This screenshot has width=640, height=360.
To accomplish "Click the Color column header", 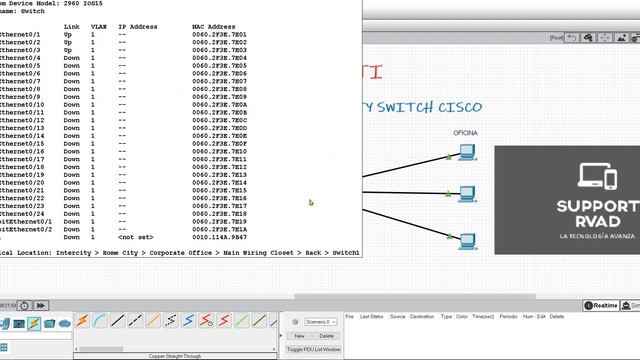I will [x=462, y=316].
